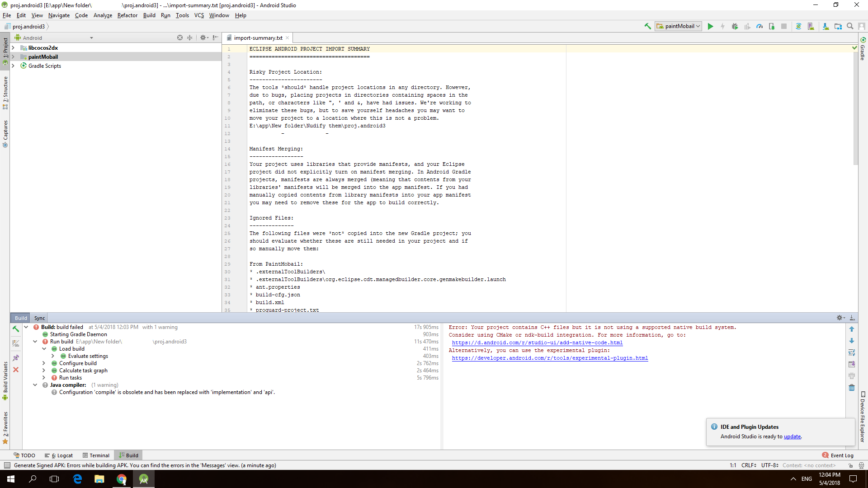Collapse the Run build node
Screen dimensions: 868x488
35,342
